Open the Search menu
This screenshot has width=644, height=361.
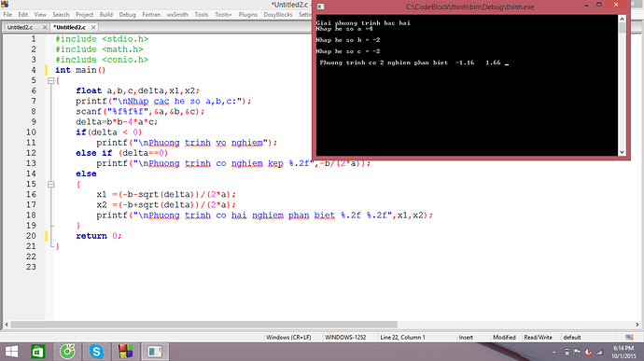click(x=61, y=14)
